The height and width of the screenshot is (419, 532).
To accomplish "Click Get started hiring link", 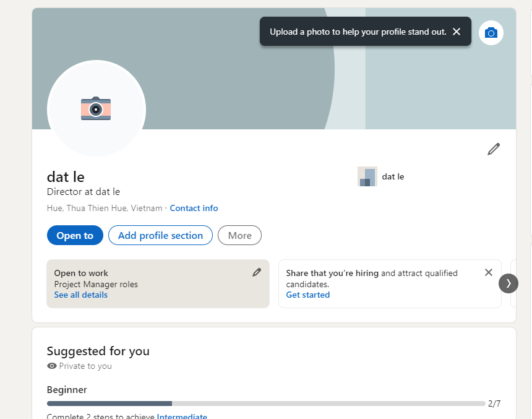I will tap(307, 295).
